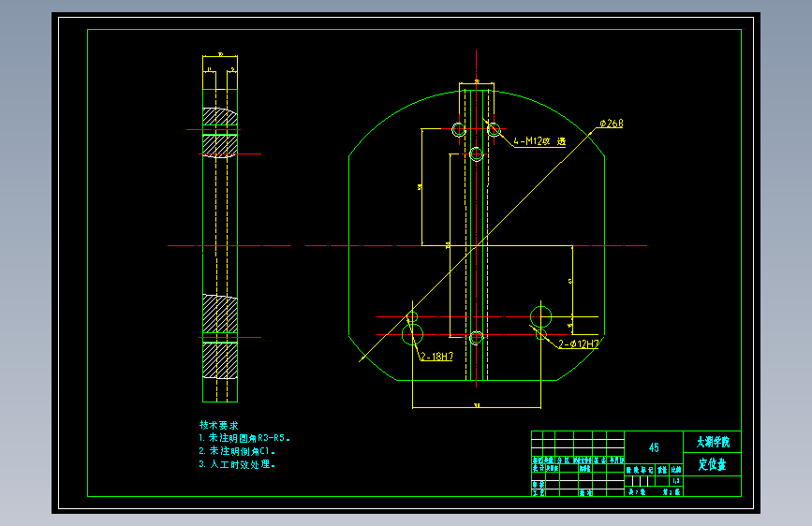Click the 4-M12 thread annotation text
This screenshot has width=812, height=526.
coord(539,140)
